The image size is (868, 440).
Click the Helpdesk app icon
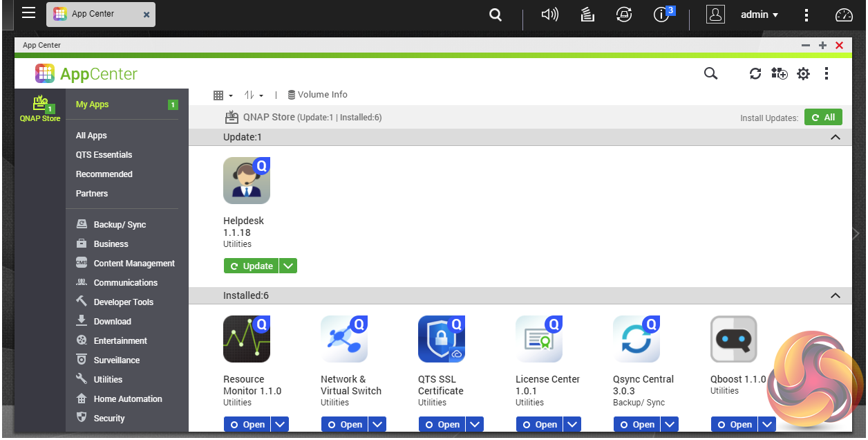coord(247,181)
